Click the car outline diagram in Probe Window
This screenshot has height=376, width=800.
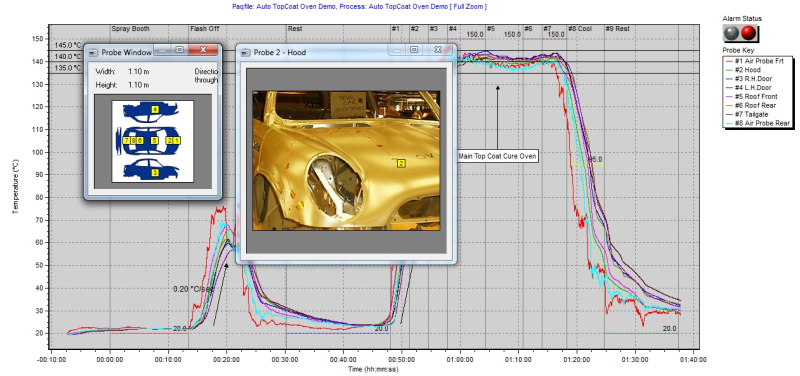(x=153, y=141)
